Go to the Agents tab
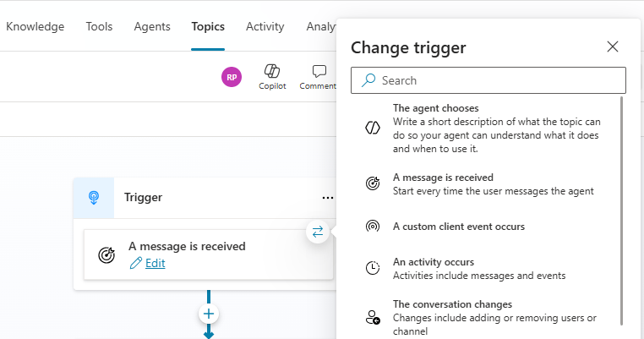644x339 pixels. (x=152, y=26)
